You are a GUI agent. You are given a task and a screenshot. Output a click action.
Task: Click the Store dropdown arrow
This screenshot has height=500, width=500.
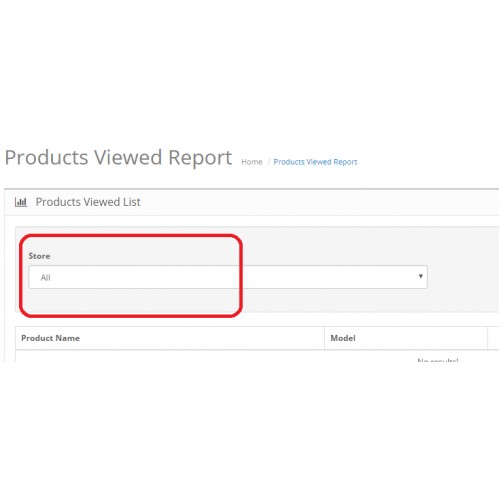[x=421, y=276]
